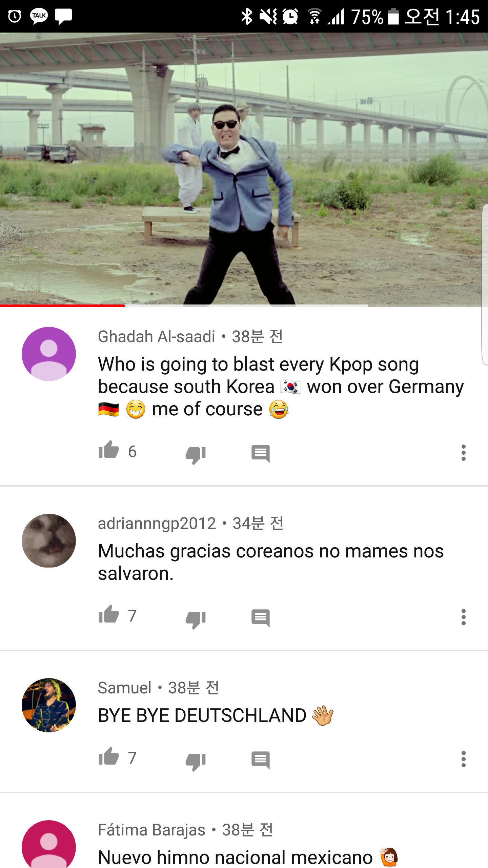Open more options for adriannngp2012's comment
This screenshot has height=868, width=488.
pyautogui.click(x=463, y=617)
